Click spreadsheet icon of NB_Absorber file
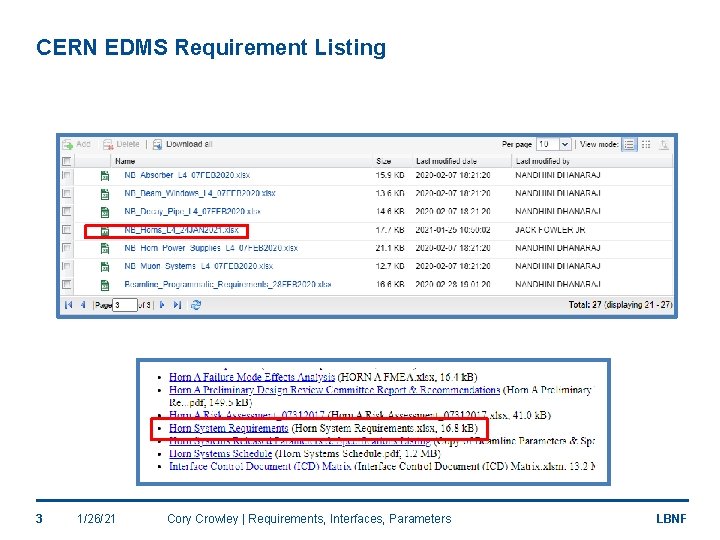This screenshot has width=720, height=540. [105, 175]
